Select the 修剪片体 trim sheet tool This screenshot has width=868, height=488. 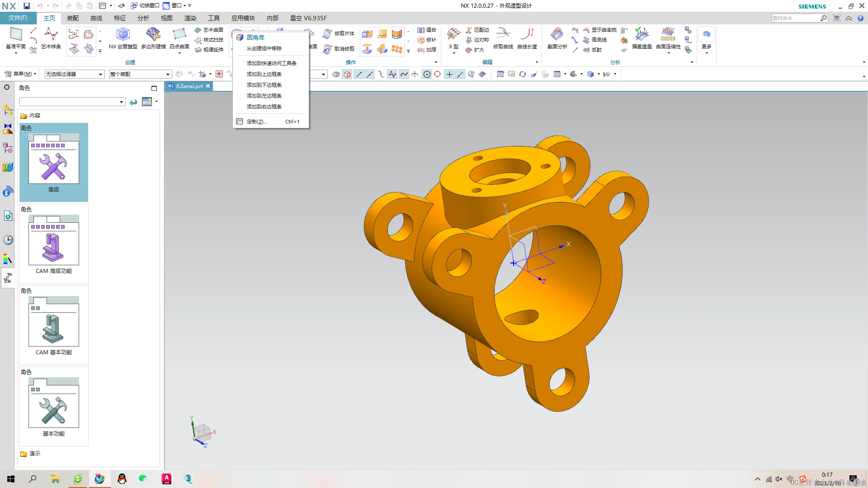coord(339,33)
